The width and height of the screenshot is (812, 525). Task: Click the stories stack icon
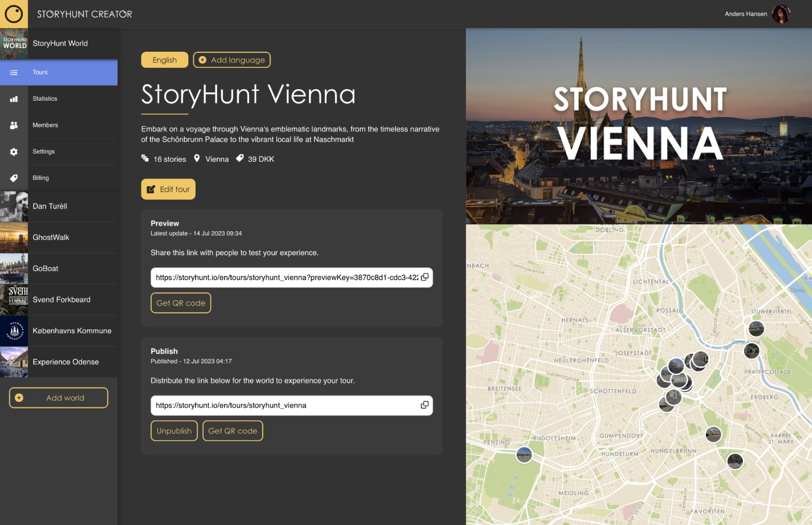point(145,158)
